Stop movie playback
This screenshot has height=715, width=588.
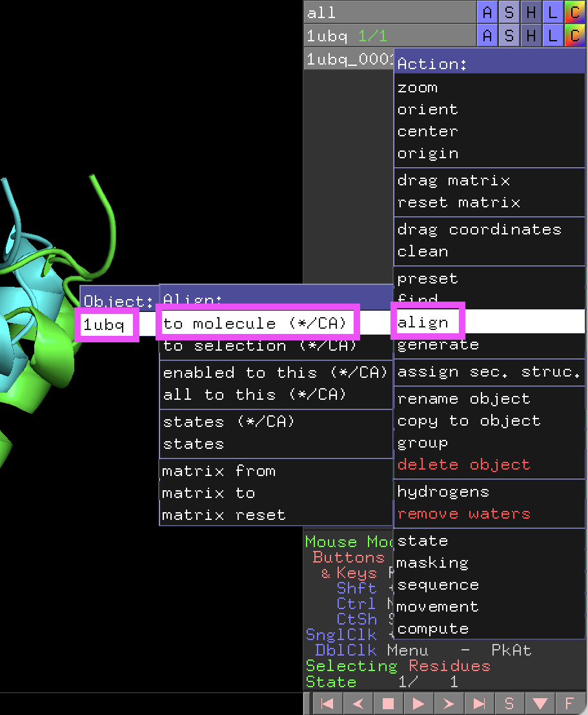pos(388,703)
